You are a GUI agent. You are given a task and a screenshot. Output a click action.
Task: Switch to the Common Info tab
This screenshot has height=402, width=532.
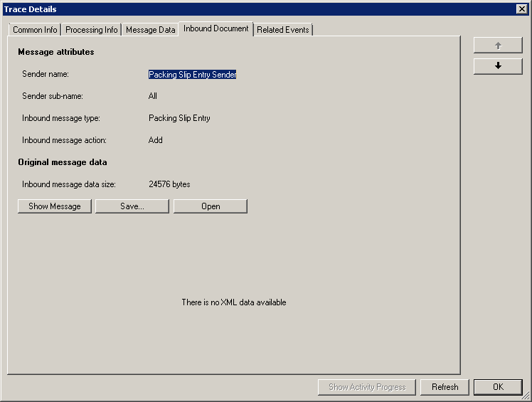click(x=35, y=30)
